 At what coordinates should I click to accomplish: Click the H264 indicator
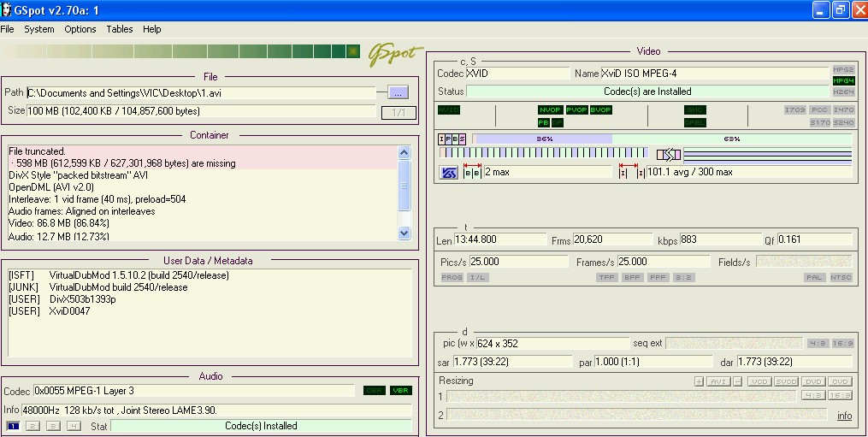coord(843,92)
